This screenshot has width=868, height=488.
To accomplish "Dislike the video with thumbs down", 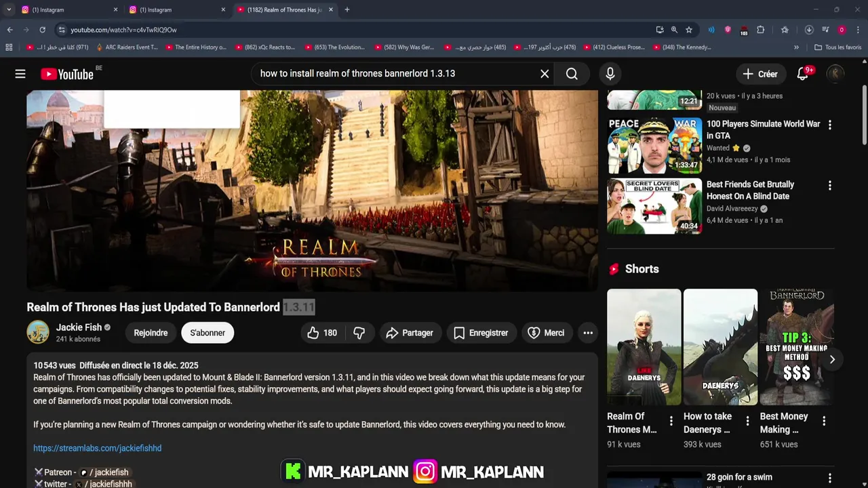I will point(359,333).
